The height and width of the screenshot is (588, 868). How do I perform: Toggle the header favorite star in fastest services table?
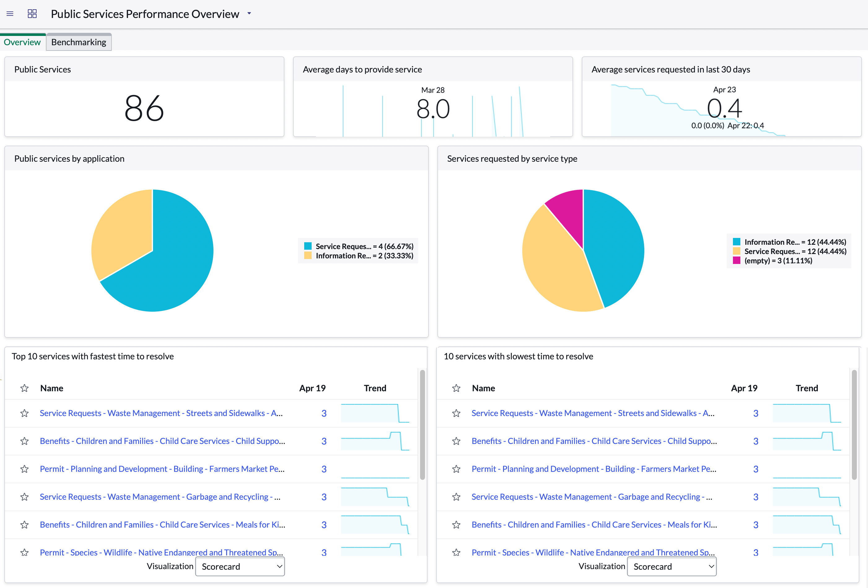click(25, 388)
